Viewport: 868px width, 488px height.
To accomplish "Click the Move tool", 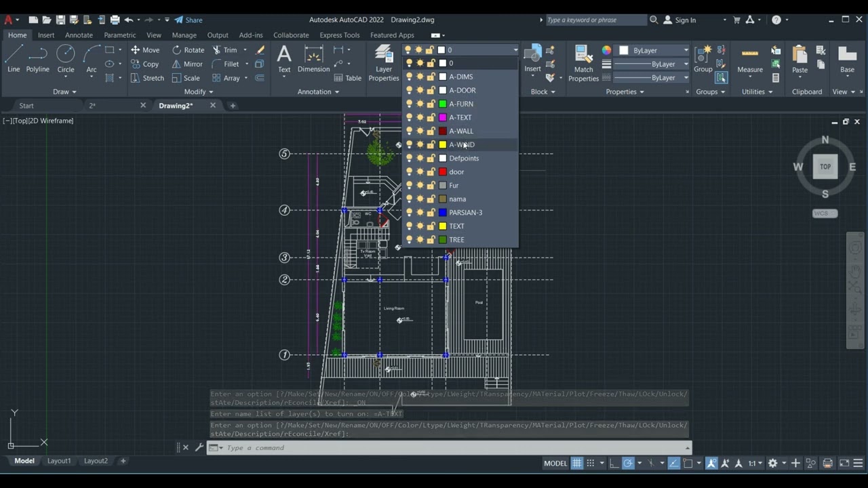I will click(145, 49).
